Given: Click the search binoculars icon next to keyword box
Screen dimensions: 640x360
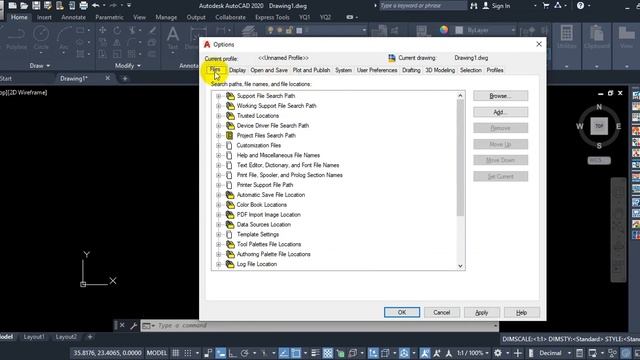Looking at the screenshot, I should click(x=473, y=6).
